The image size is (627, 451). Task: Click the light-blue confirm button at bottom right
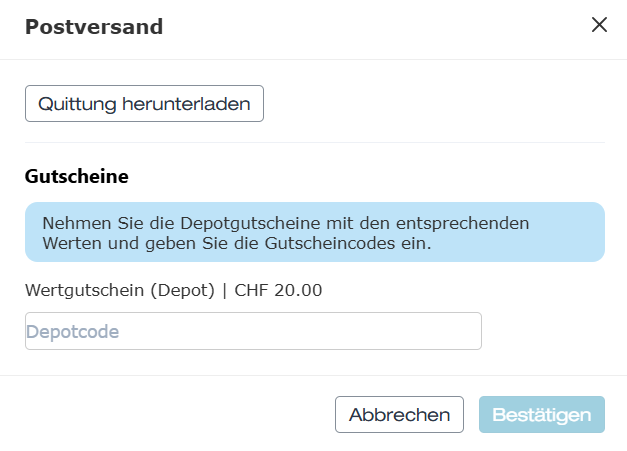point(542,415)
